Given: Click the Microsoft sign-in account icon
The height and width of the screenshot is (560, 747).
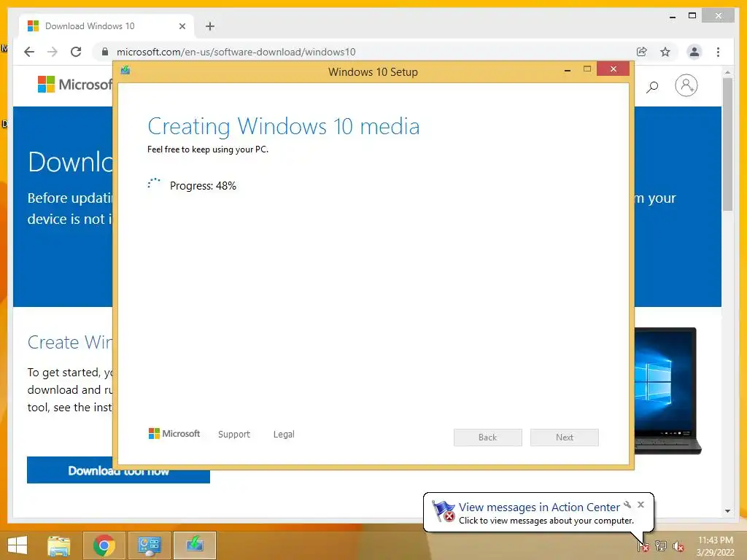Looking at the screenshot, I should click(x=686, y=86).
